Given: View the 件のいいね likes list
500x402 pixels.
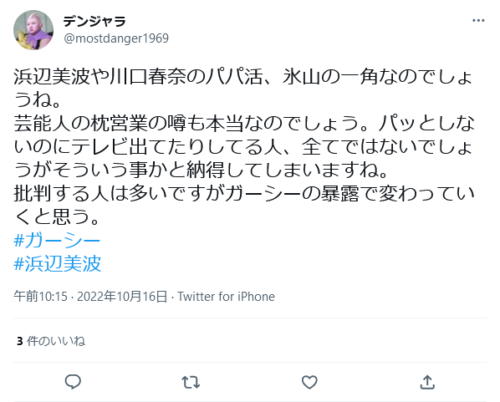Looking at the screenshot, I should (x=56, y=341).
